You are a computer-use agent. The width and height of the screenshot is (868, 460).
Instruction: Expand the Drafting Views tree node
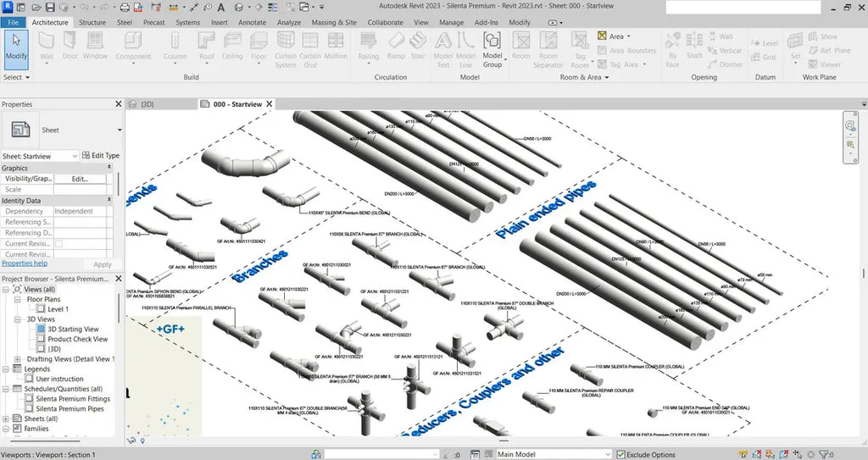pyautogui.click(x=17, y=359)
